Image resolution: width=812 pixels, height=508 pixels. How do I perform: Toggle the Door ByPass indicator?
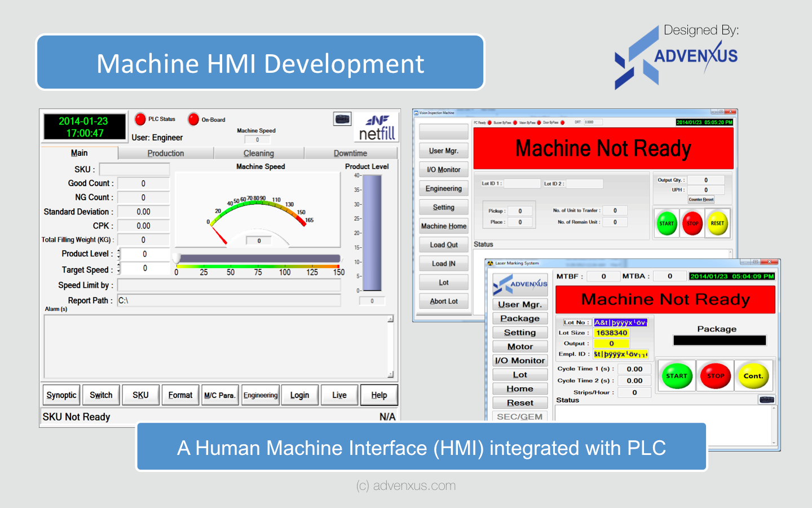click(562, 122)
